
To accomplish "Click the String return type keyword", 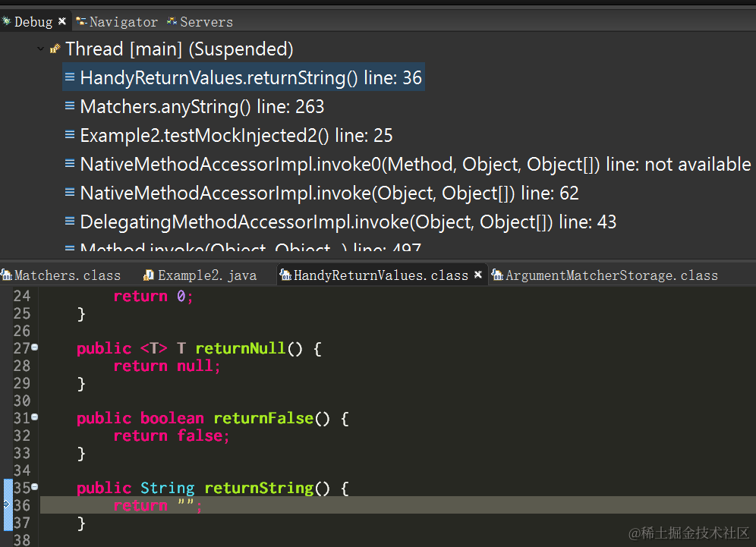I will pos(167,488).
